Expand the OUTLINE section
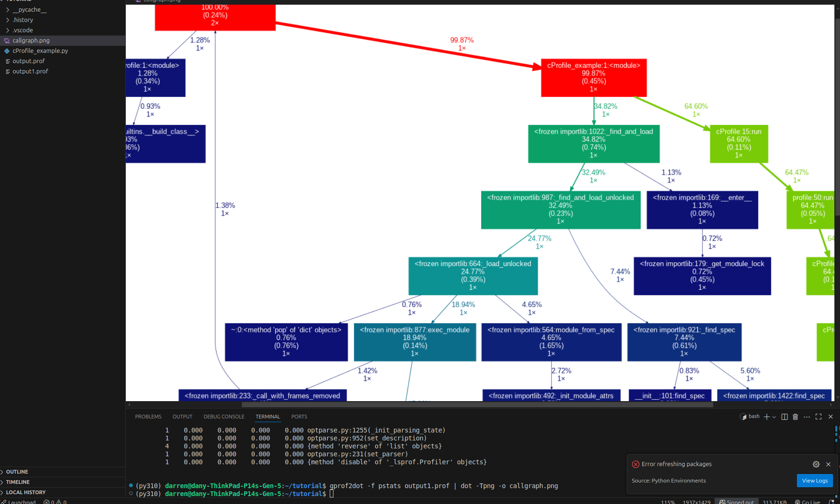The height and width of the screenshot is (504, 840). (x=17, y=472)
